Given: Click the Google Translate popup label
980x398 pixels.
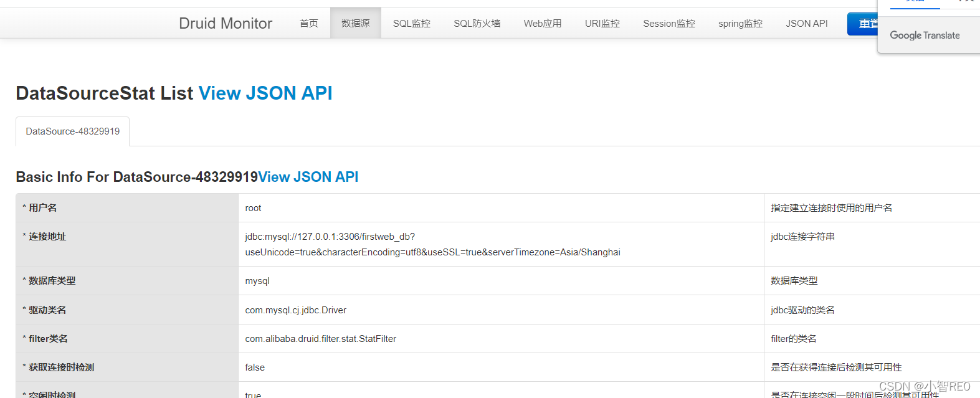Looking at the screenshot, I should coord(925,36).
